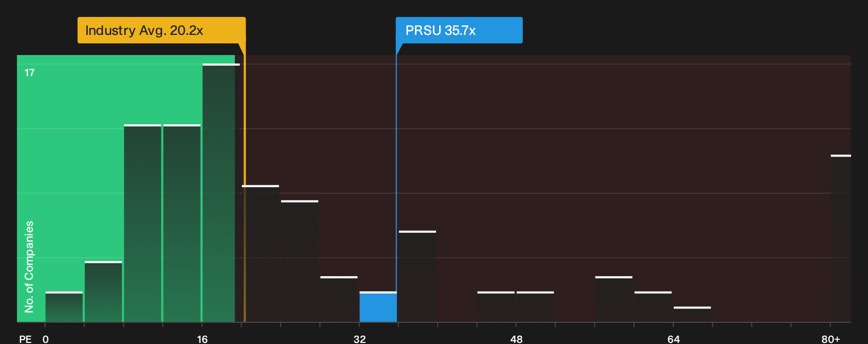Click the bar just right of PRSU line
The image size is (868, 344).
pyautogui.click(x=418, y=276)
